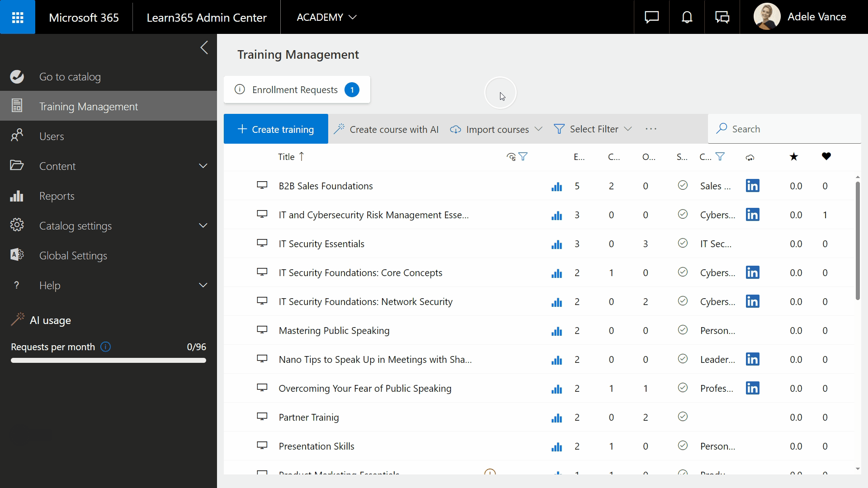Viewport: 868px width, 488px height.
Task: Open the more options ellipsis menu
Action: coord(651,129)
